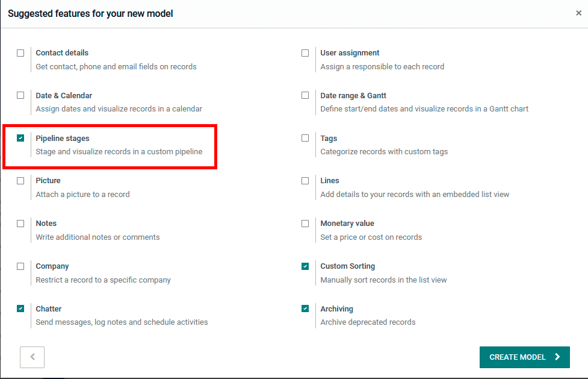Disable the Archiving checkbox
The image size is (588, 379).
pos(305,309)
